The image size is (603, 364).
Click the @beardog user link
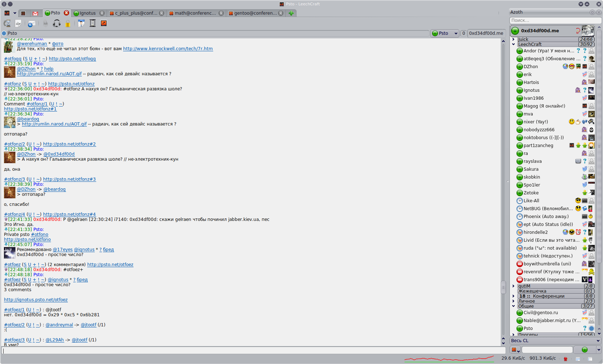coord(28,119)
